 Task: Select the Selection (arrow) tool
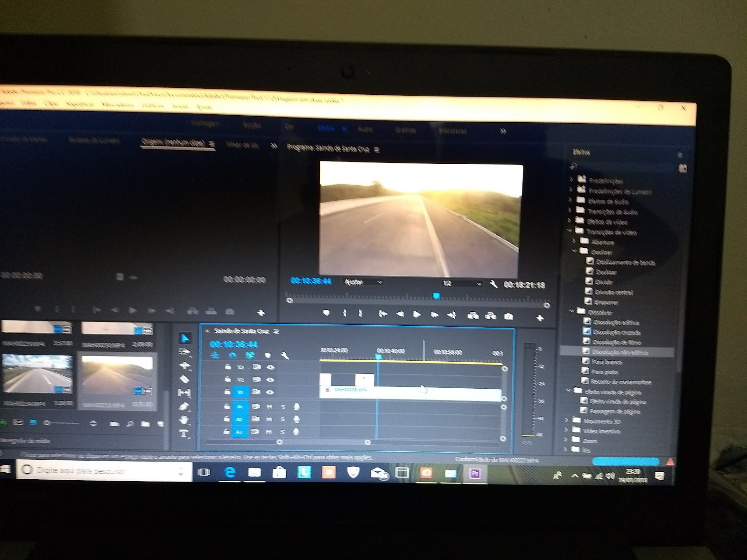pos(185,338)
